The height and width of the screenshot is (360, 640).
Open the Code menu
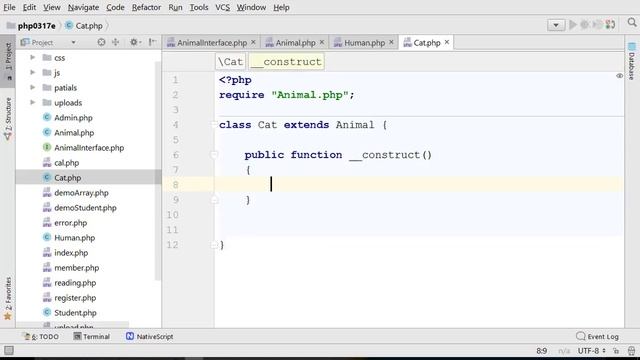point(115,7)
